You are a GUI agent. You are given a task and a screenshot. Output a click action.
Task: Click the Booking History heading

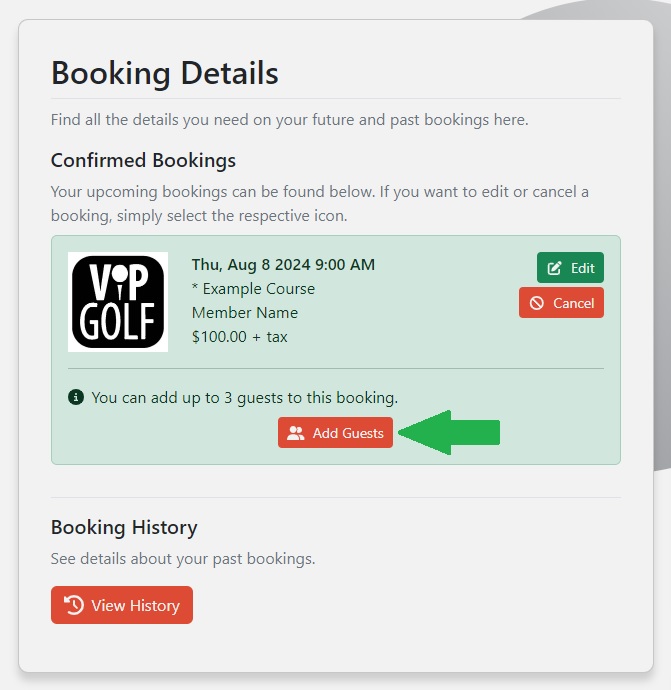tap(124, 527)
